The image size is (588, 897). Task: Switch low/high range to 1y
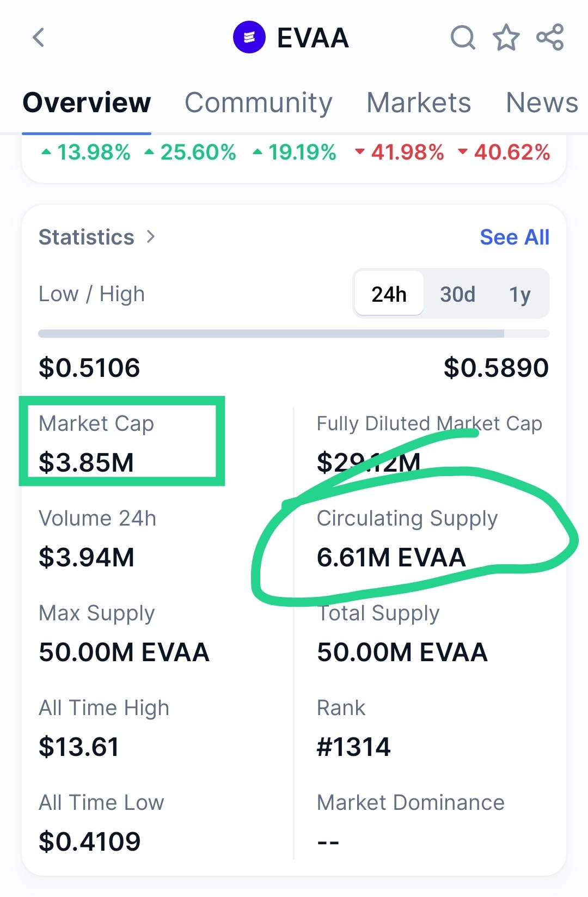pos(520,295)
